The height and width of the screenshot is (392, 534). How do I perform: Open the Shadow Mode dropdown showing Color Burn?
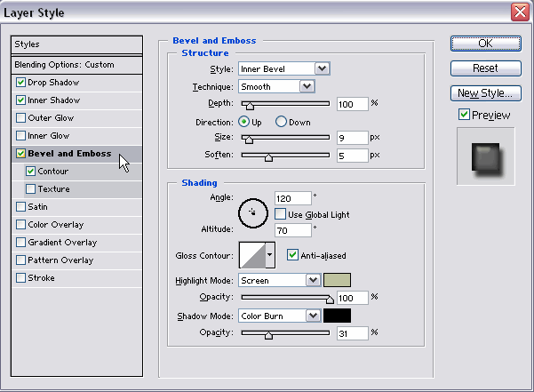[x=280, y=316]
